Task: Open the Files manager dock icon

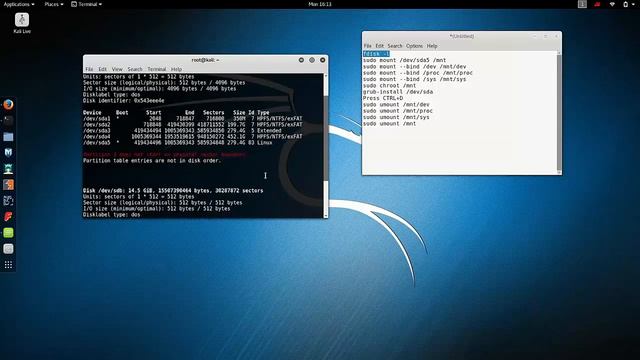Action: tap(8, 137)
